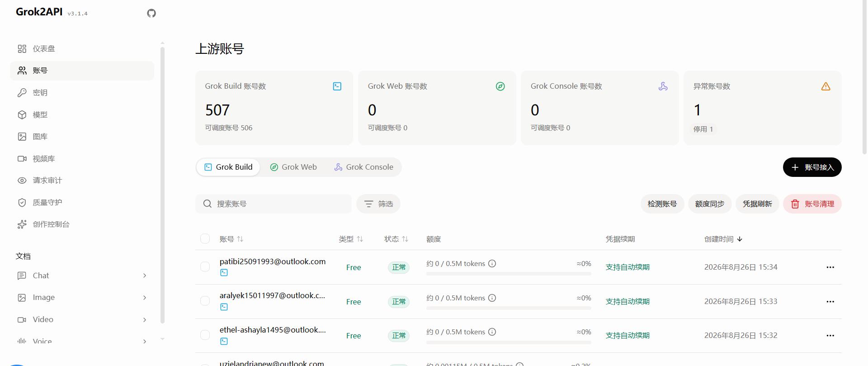Image resolution: width=868 pixels, height=366 pixels.
Task: Click the 请求审计 eye icon
Action: pos(22,181)
